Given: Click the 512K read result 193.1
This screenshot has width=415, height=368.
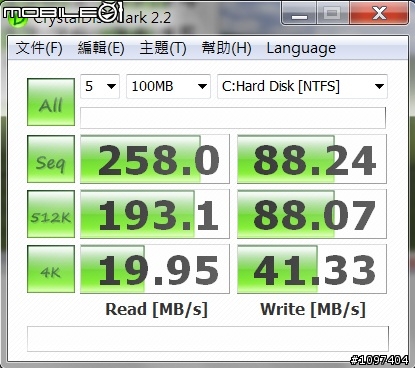Looking at the screenshot, I should click(155, 214).
